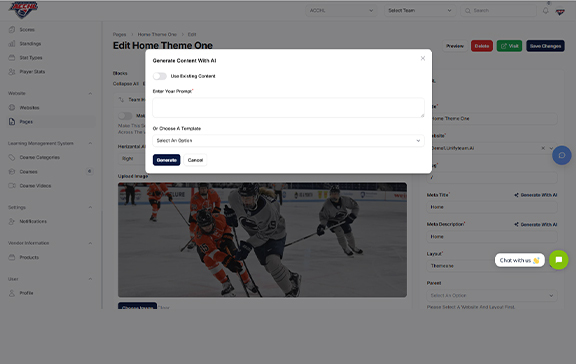Click the block reorder arrows icon
Viewport: 576px width, 364px height.
pyautogui.click(x=122, y=100)
